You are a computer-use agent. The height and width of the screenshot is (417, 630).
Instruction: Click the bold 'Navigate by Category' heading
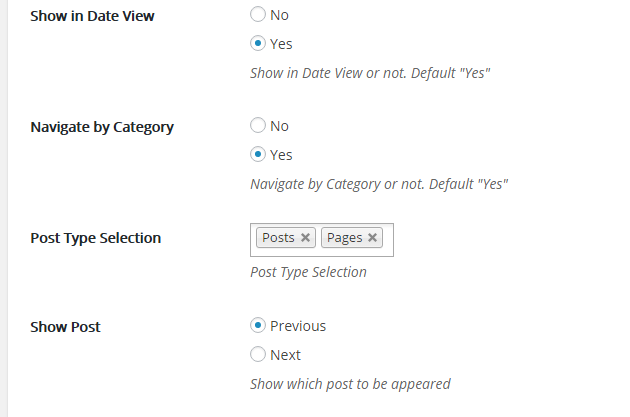pos(102,127)
